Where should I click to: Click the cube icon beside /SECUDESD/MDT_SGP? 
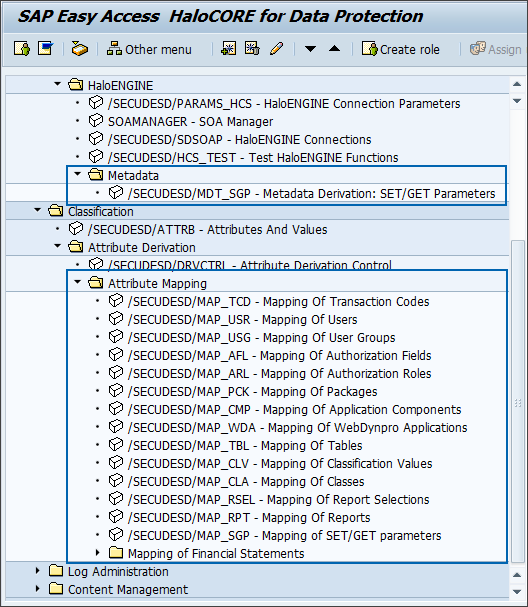pos(116,193)
